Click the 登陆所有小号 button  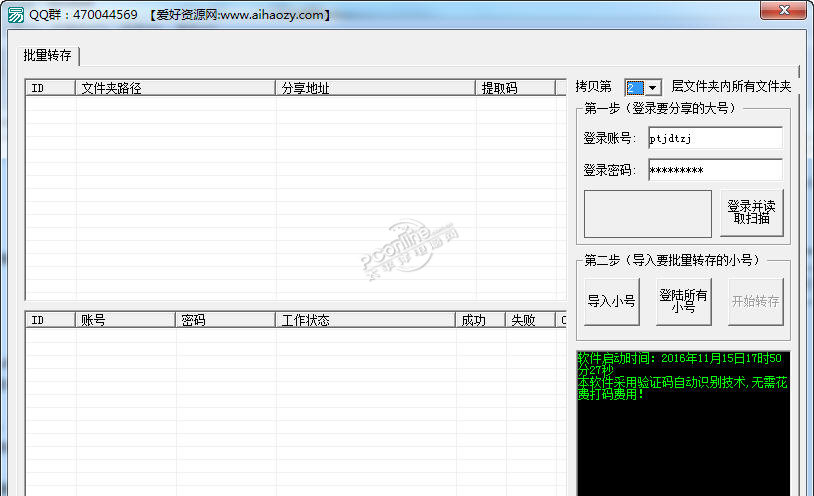click(683, 301)
